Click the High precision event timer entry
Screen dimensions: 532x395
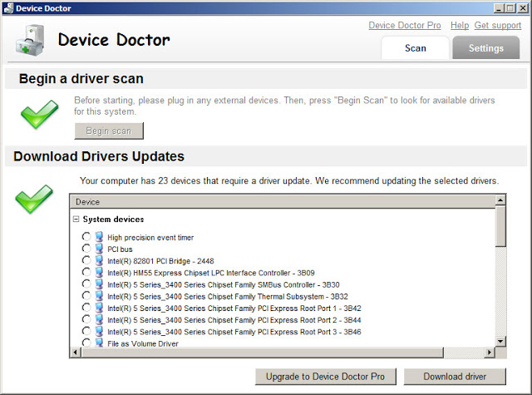150,238
